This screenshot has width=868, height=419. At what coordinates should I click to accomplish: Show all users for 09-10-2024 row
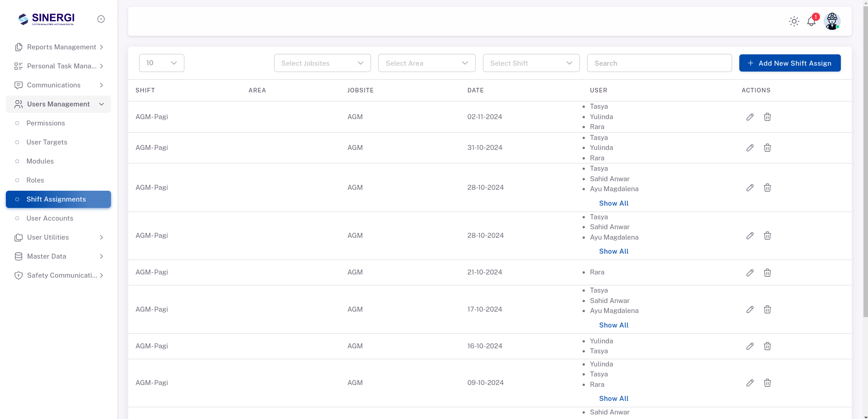click(614, 399)
